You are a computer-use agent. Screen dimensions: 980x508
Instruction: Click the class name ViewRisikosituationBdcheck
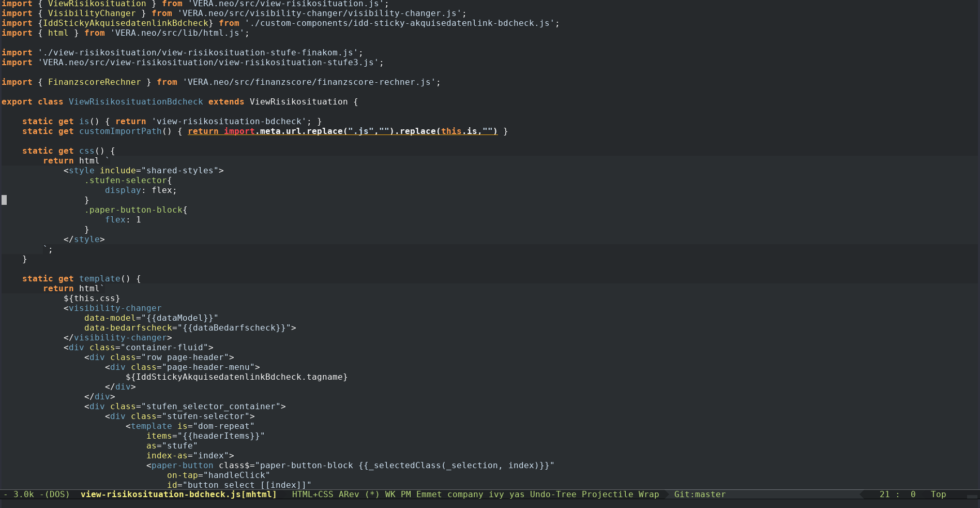[136, 102]
